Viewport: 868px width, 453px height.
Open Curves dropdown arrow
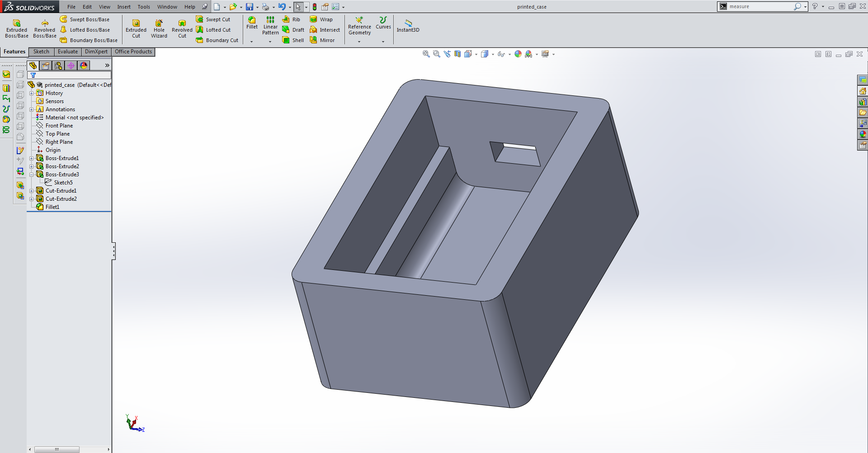coord(383,42)
